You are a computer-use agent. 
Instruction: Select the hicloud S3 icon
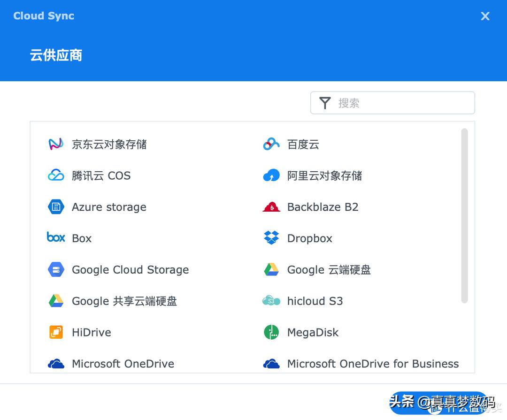[x=271, y=301]
